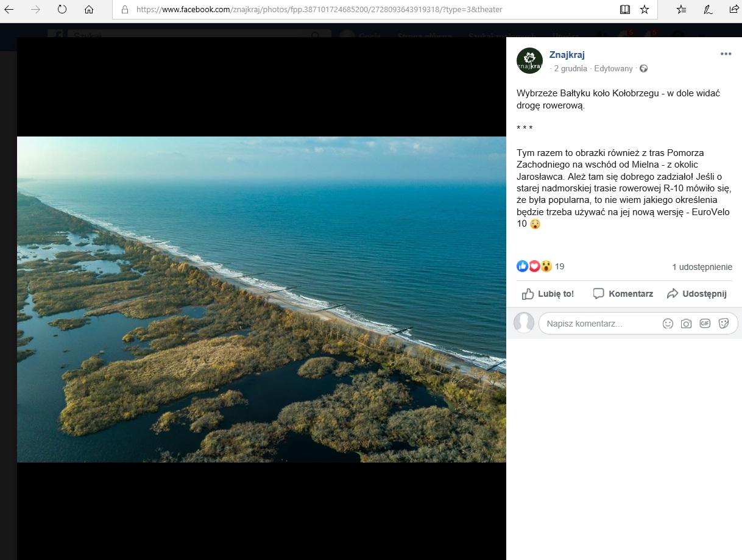This screenshot has height=560, width=742.
Task: Click the add notes pen icon
Action: coord(708,10)
